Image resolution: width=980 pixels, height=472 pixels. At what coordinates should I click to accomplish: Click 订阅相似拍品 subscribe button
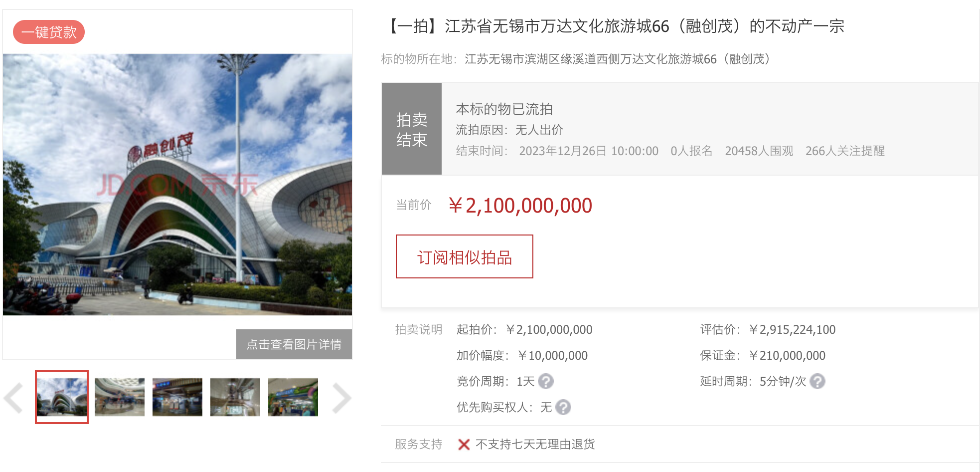[465, 256]
